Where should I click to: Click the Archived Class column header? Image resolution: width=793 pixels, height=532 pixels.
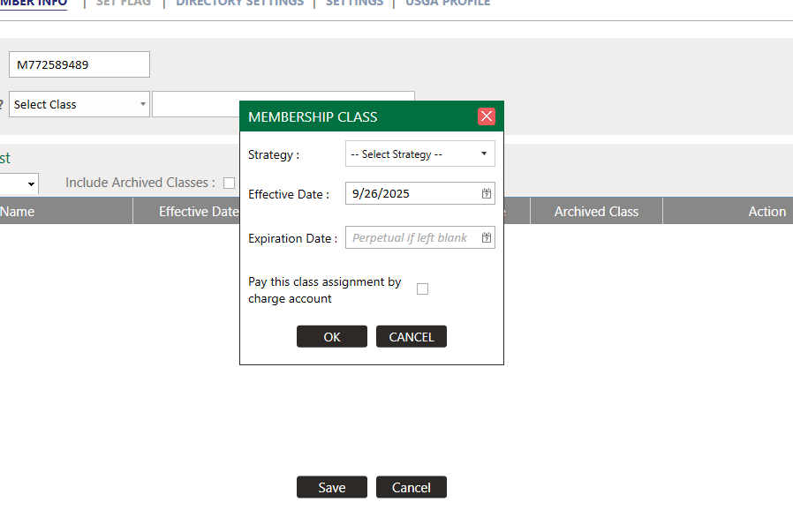(x=596, y=212)
